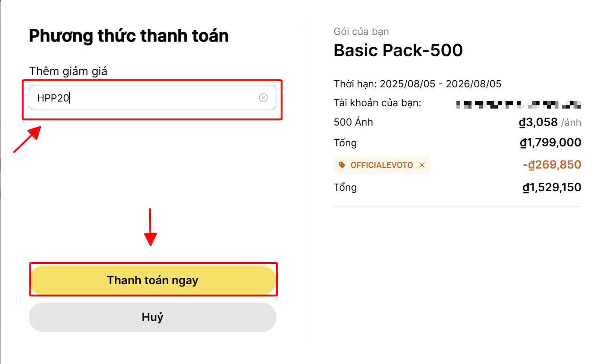Click the final Tổng label

point(345,187)
